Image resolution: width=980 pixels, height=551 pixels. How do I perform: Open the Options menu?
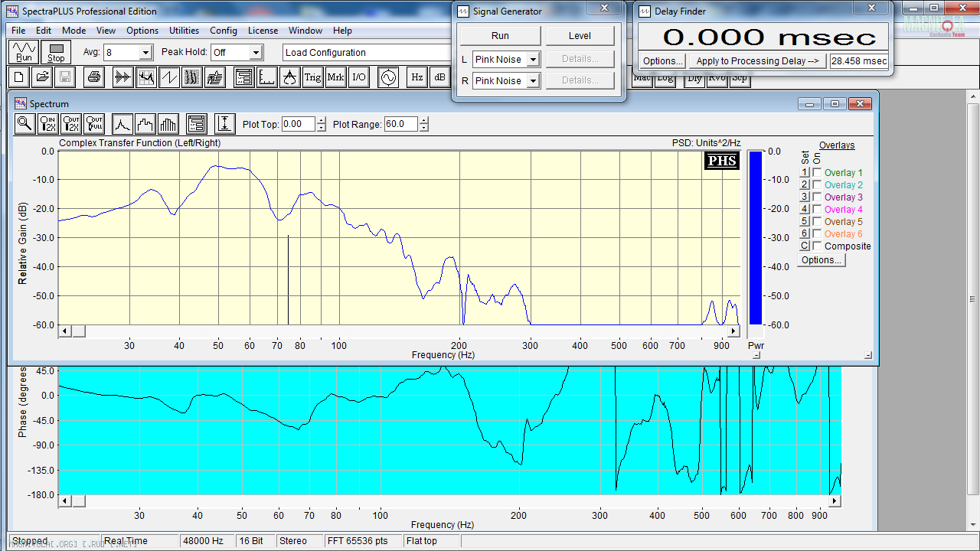click(142, 31)
